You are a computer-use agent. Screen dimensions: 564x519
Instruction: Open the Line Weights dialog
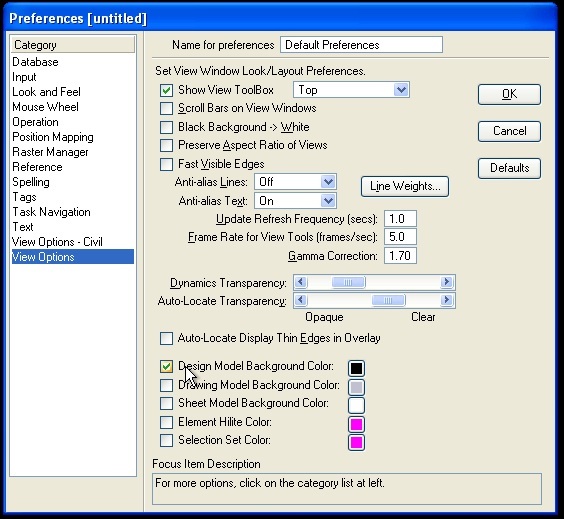tap(405, 186)
